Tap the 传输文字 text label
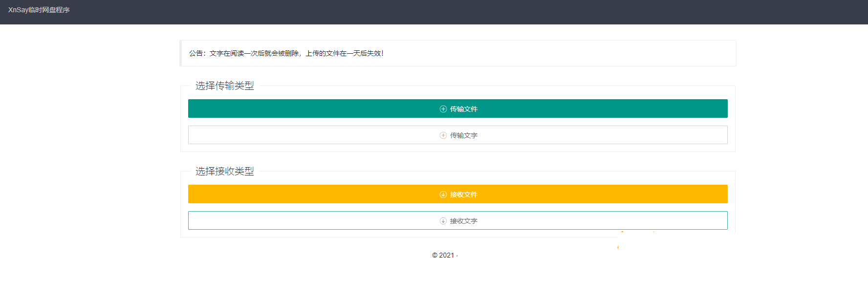 point(464,135)
